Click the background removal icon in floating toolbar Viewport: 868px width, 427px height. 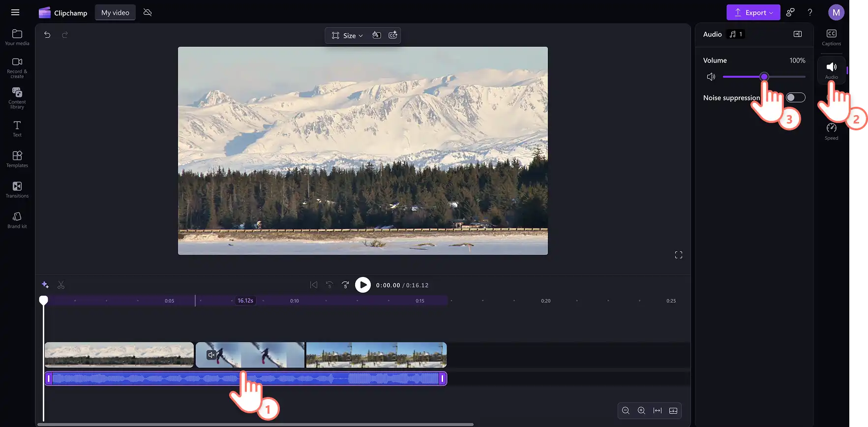377,35
